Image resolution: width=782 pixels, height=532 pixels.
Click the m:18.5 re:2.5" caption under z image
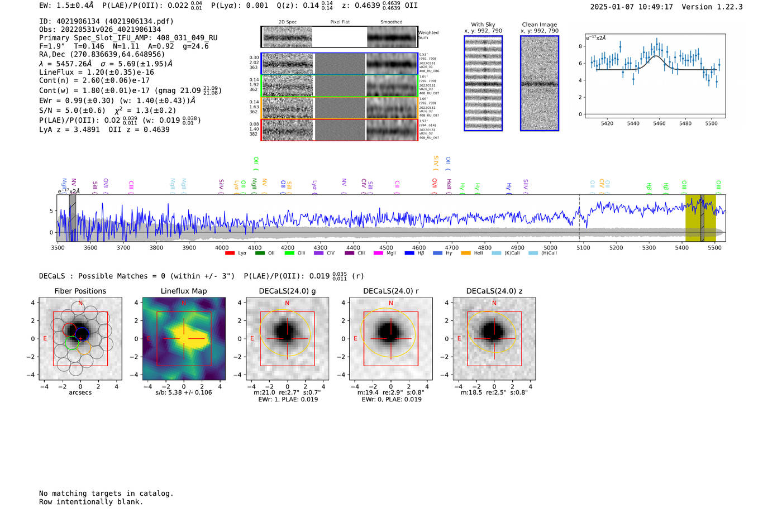pos(494,392)
